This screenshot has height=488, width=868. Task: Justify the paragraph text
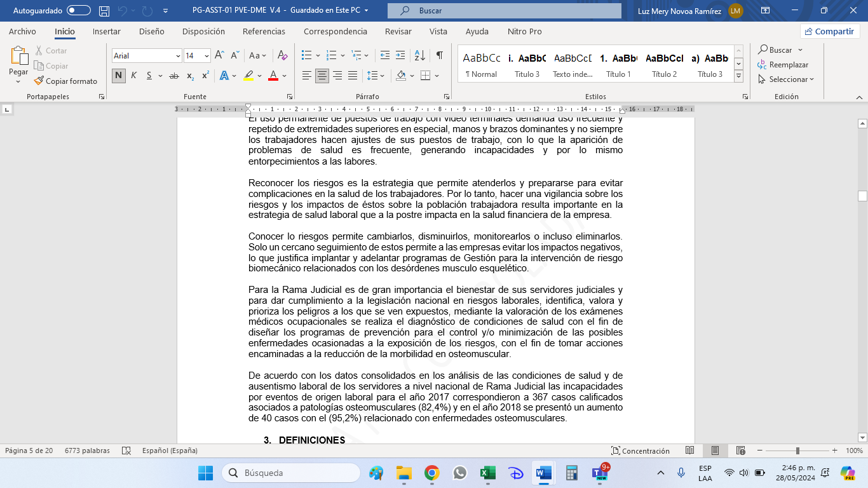(x=353, y=76)
